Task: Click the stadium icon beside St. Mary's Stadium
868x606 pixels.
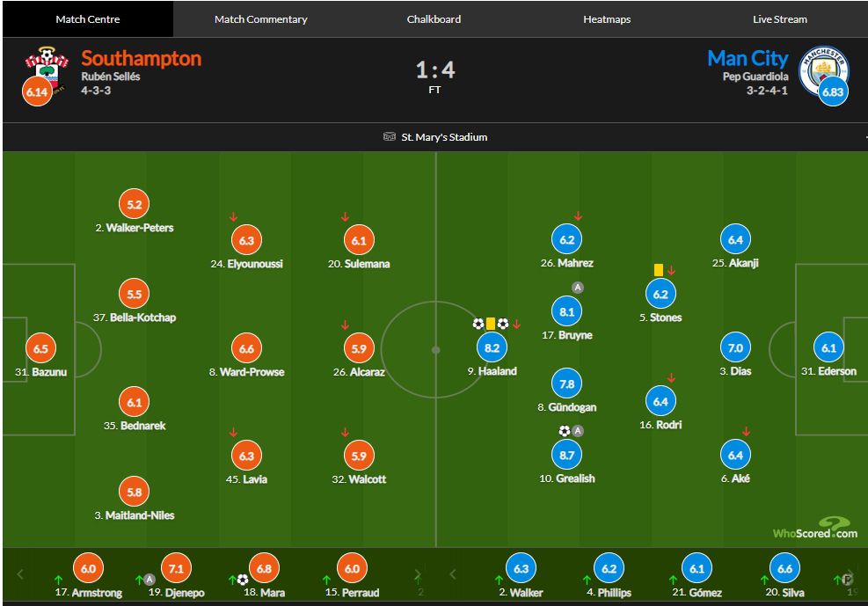Action: pos(390,137)
